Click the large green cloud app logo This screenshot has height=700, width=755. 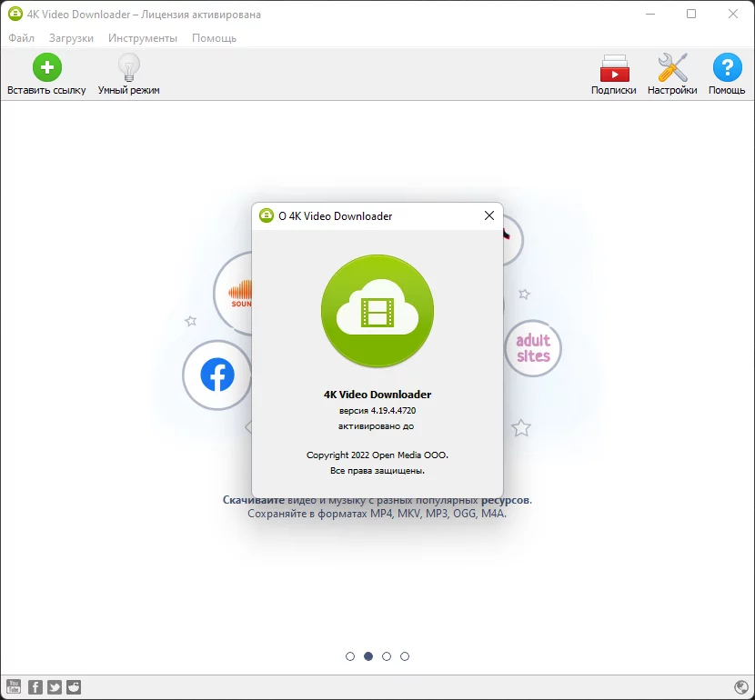tap(377, 311)
